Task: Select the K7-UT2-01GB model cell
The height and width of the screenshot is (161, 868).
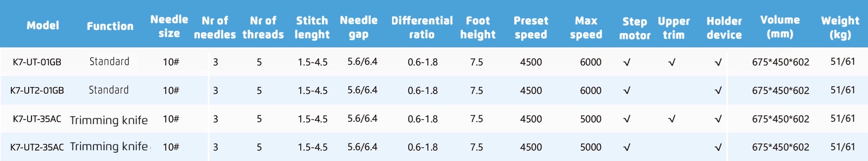Action: [37, 90]
